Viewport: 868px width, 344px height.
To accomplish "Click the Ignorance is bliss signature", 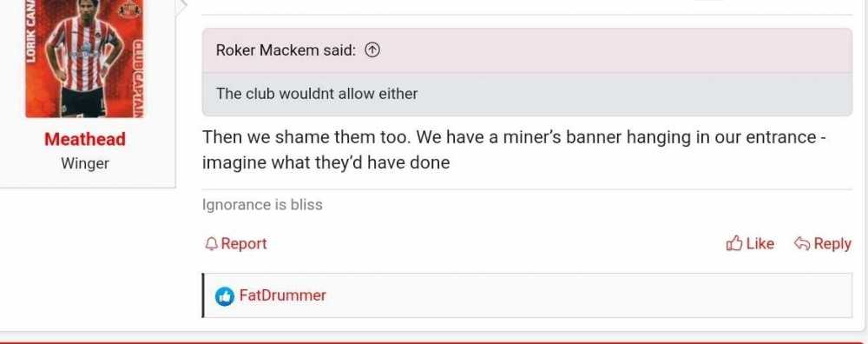I will tap(262, 205).
